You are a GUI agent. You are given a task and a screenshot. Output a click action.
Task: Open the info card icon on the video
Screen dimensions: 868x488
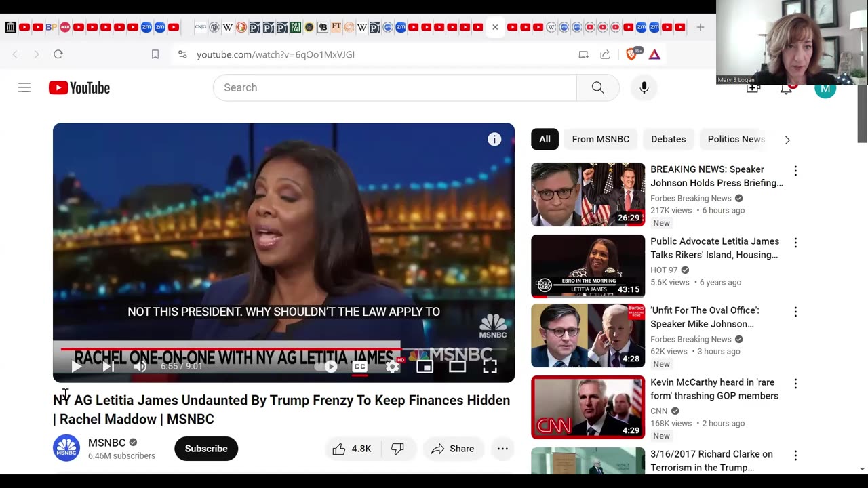point(494,139)
